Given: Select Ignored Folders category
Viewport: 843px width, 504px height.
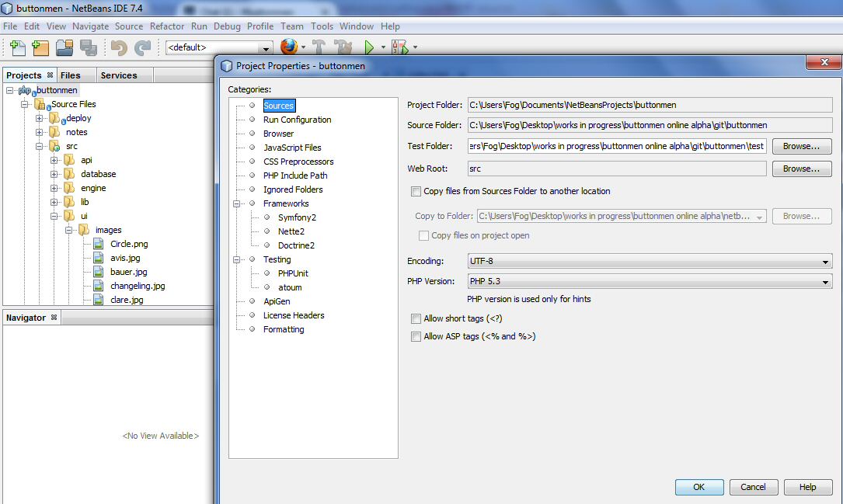Looking at the screenshot, I should coord(293,189).
